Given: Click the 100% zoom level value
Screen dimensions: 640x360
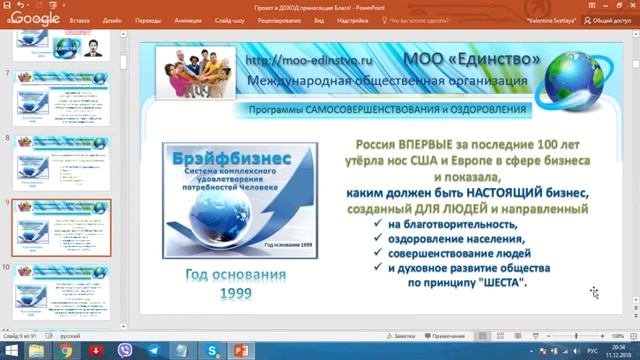Looking at the screenshot, I should (617, 336).
